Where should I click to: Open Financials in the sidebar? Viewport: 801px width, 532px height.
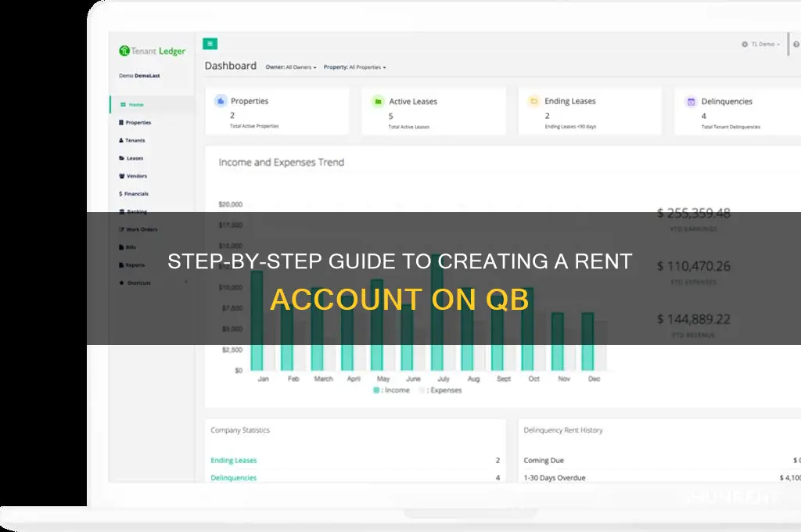pyautogui.click(x=134, y=194)
